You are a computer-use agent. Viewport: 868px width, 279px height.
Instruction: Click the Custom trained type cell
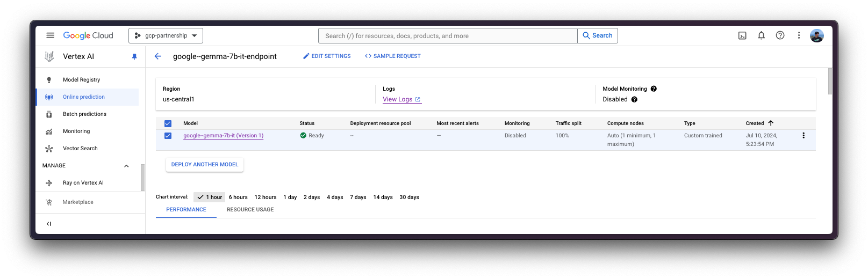tap(703, 136)
